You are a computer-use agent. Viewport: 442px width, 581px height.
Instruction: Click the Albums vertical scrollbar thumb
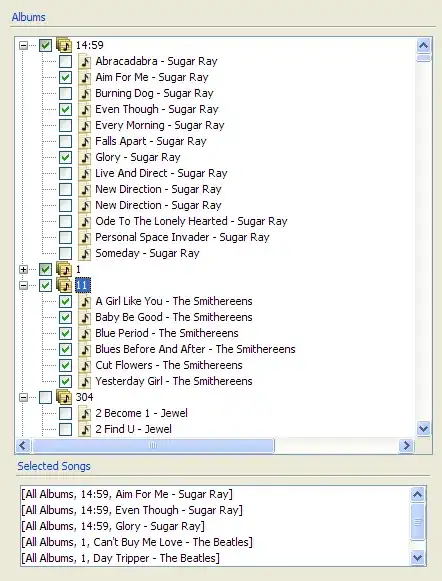pyautogui.click(x=423, y=58)
